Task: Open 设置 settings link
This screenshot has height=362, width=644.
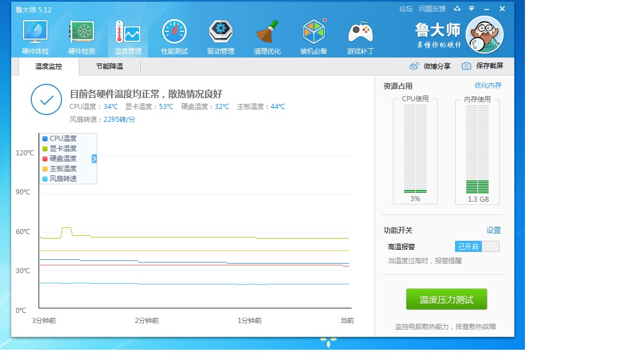Action: coord(494,230)
